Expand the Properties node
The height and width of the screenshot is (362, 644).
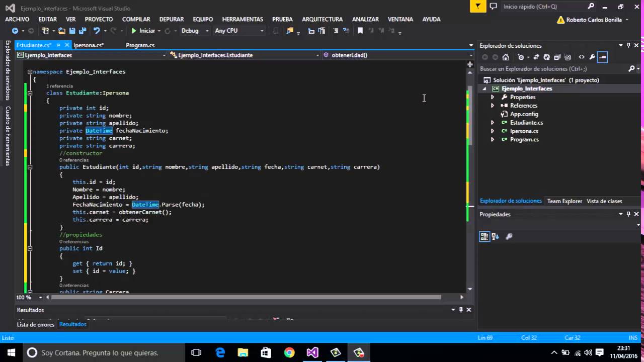pos(493,97)
